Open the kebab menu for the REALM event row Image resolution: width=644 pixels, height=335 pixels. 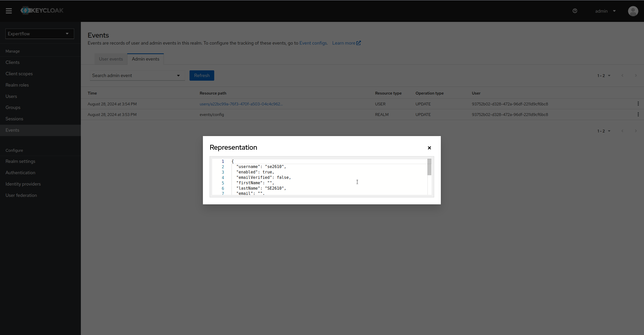(x=638, y=114)
